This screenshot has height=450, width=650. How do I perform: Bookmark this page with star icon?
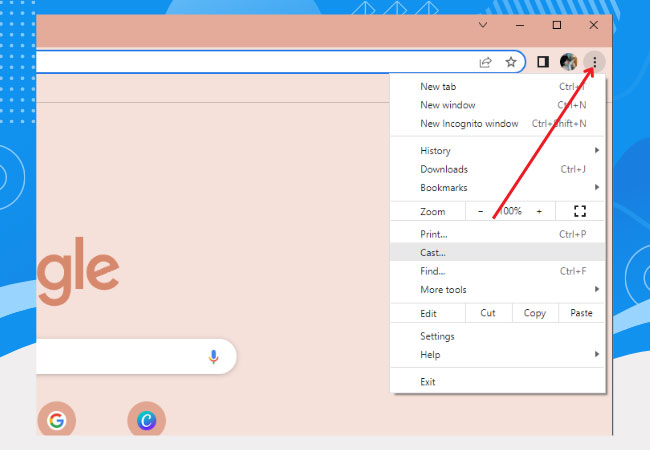511,62
